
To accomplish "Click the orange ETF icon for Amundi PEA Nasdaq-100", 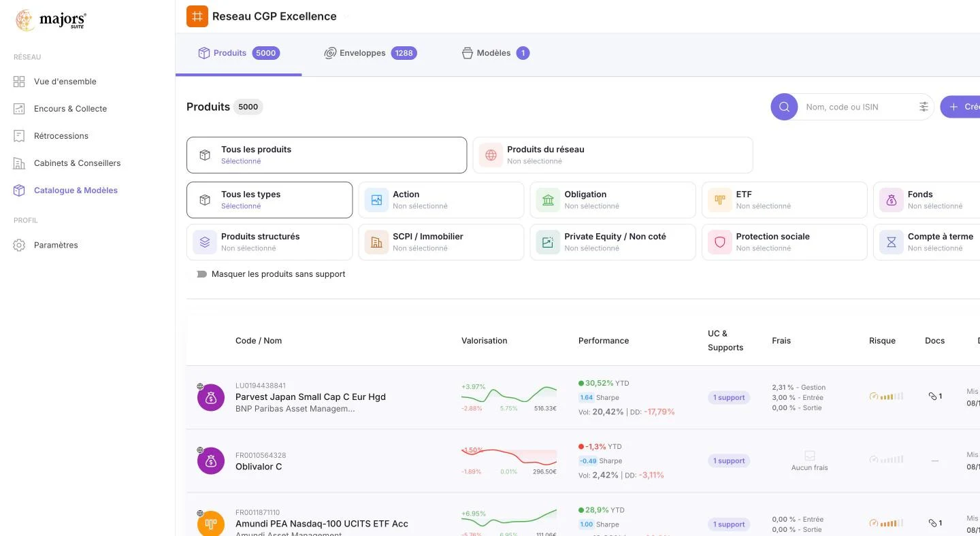I will [x=211, y=524].
